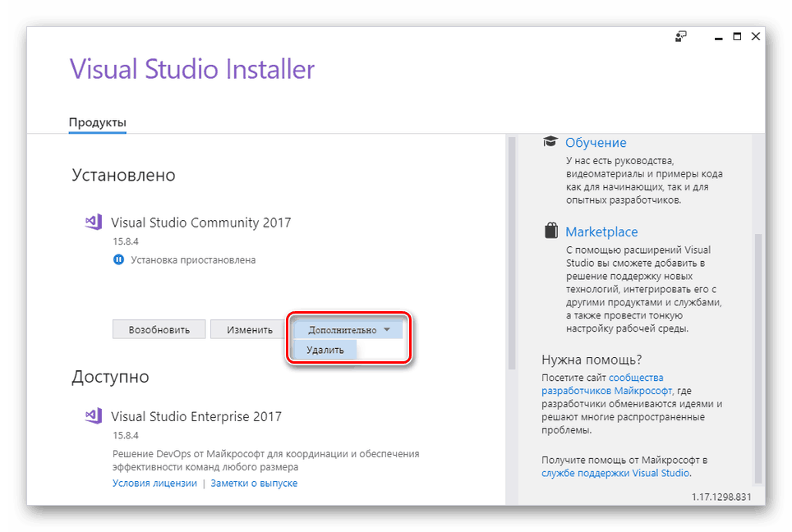Open the Обучение link
The height and width of the screenshot is (532, 792).
click(596, 143)
